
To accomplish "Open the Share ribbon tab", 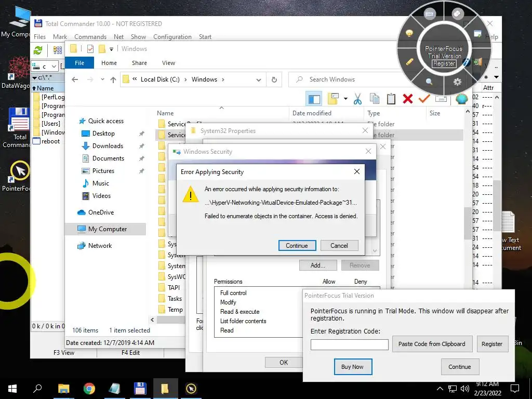I will [139, 63].
